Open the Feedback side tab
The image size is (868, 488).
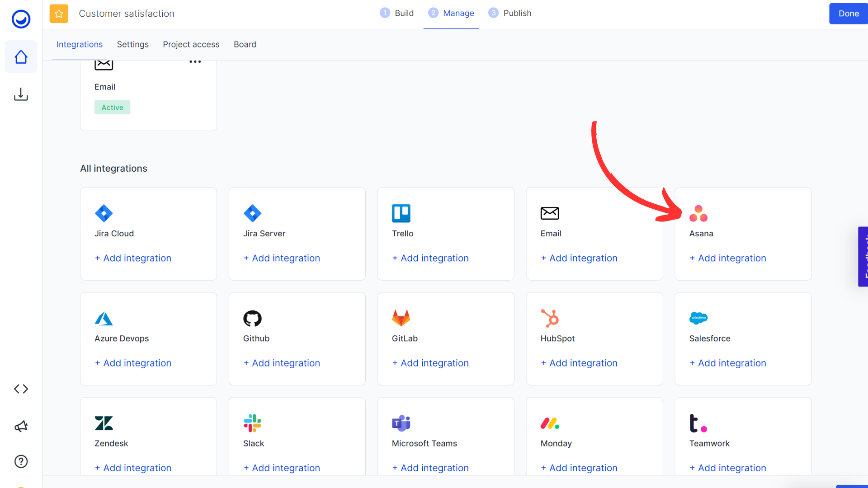863,256
